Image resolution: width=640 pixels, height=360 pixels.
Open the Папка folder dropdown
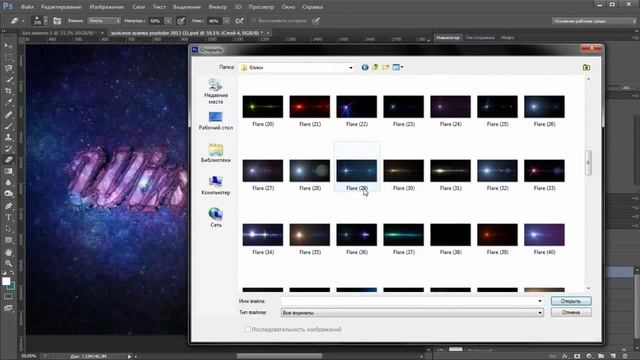(x=351, y=68)
